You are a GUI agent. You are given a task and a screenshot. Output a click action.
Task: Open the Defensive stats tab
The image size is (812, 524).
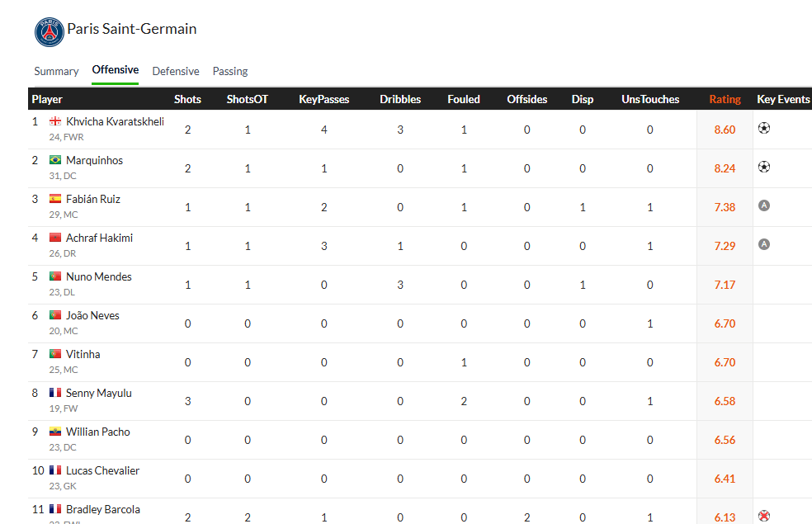point(176,71)
